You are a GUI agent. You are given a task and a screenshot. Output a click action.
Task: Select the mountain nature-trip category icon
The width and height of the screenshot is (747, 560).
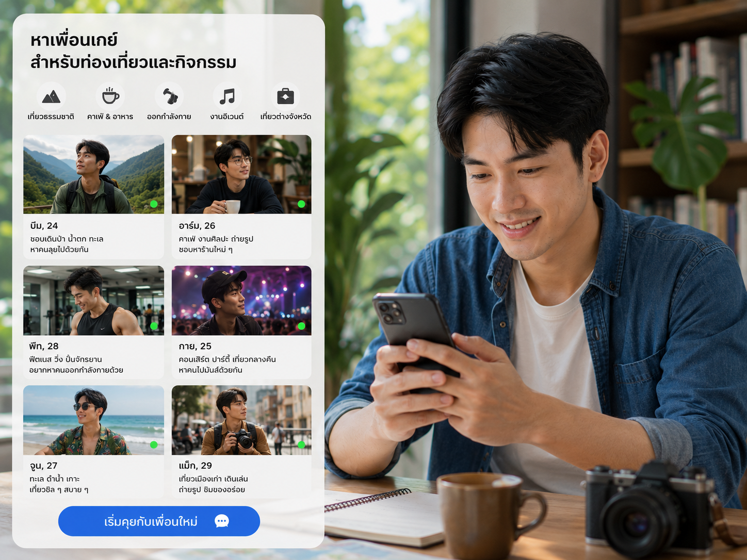point(51,96)
